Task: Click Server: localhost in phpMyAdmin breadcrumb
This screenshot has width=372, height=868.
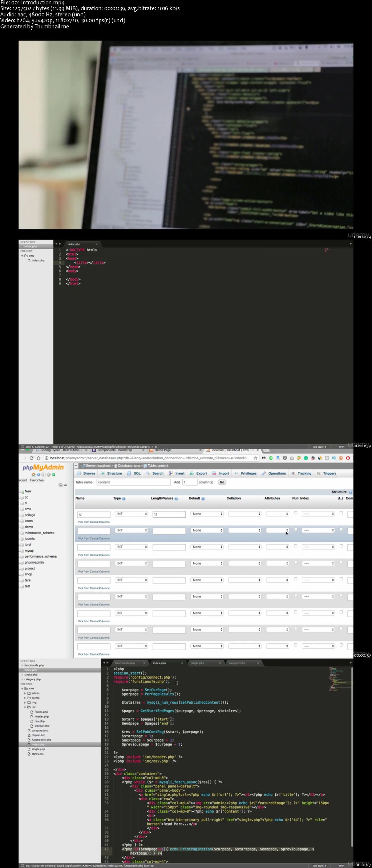Action: pyautogui.click(x=96, y=465)
